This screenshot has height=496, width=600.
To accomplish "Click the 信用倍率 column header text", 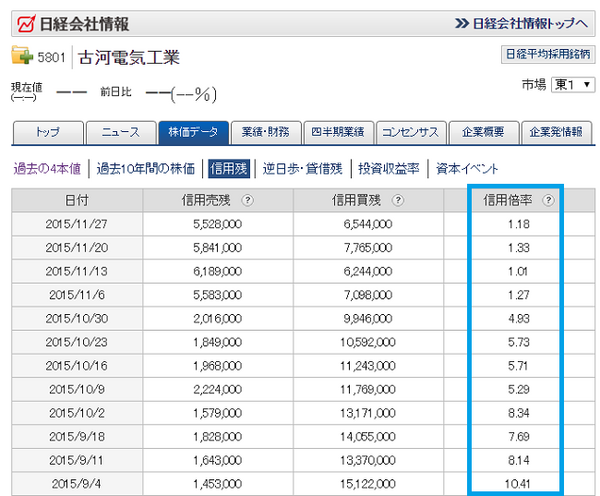I will (507, 200).
